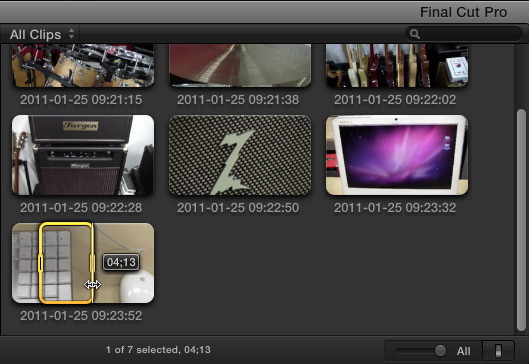Click the clip label 2011-01-25 09:22:28
The height and width of the screenshot is (364, 529).
[81, 207]
